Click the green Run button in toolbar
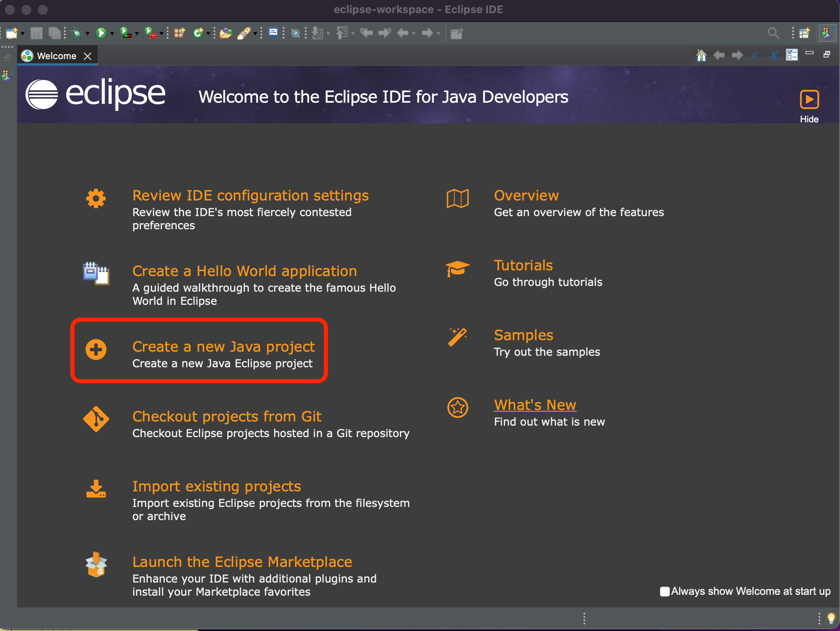 click(101, 33)
